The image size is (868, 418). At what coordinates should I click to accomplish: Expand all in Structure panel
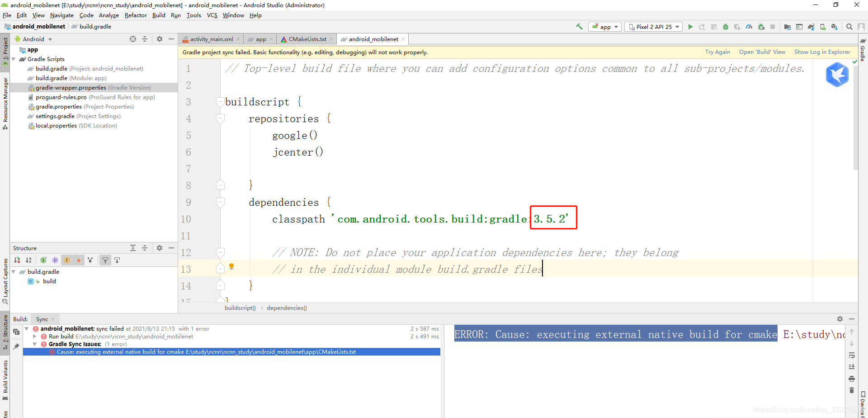click(133, 248)
